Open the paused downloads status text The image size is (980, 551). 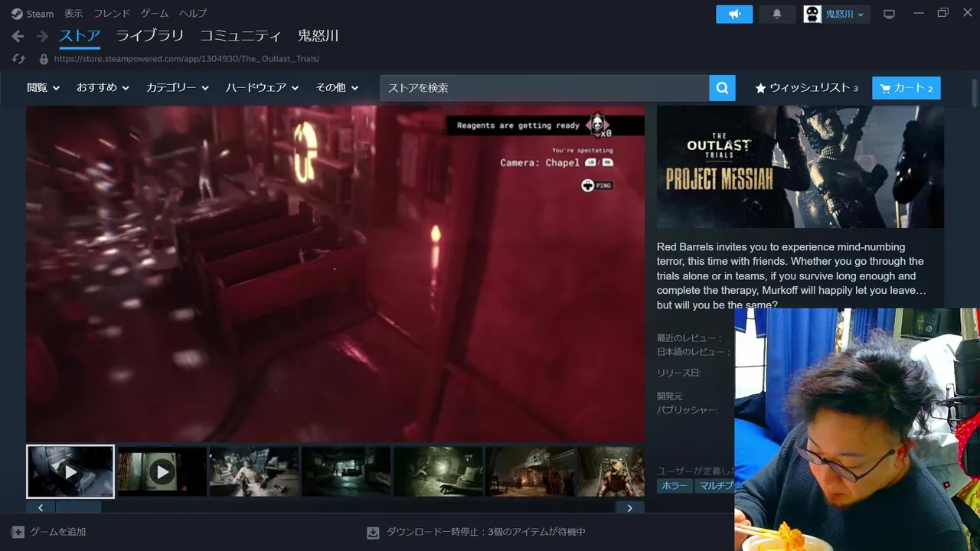(485, 532)
